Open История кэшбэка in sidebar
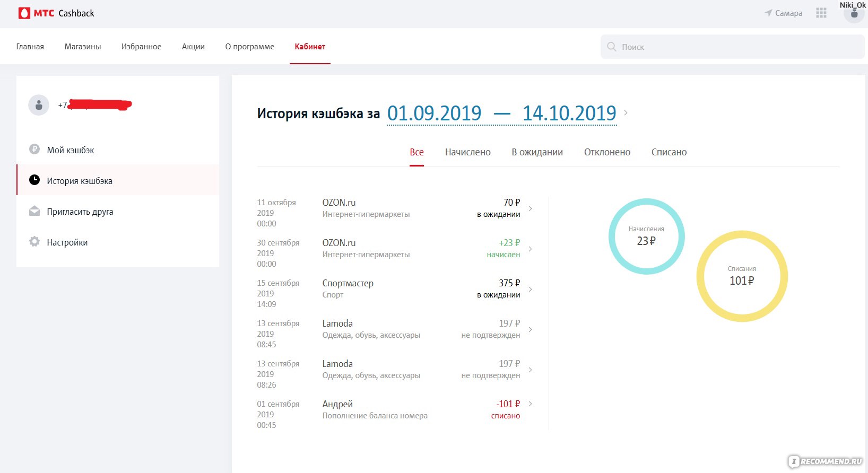This screenshot has height=473, width=868. point(118,180)
